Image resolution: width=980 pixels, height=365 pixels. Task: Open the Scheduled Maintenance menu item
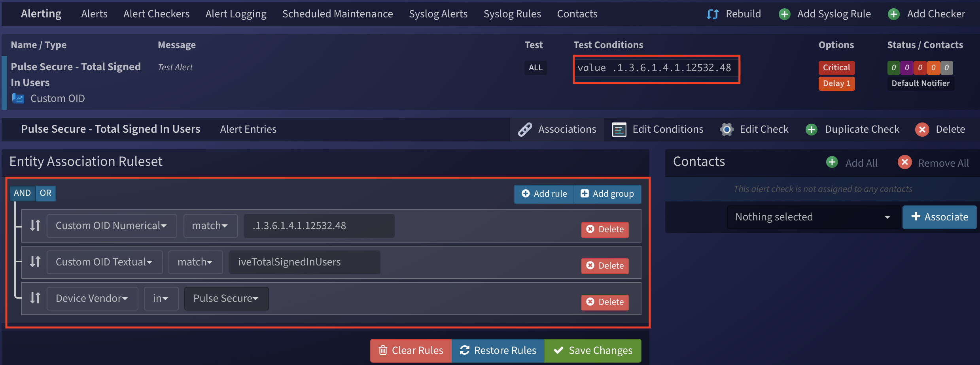337,14
